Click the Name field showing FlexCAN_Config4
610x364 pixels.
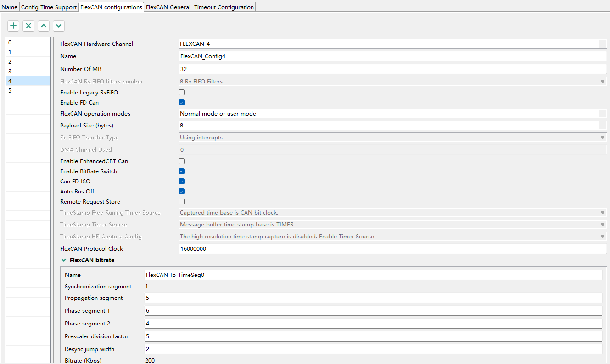point(321,56)
